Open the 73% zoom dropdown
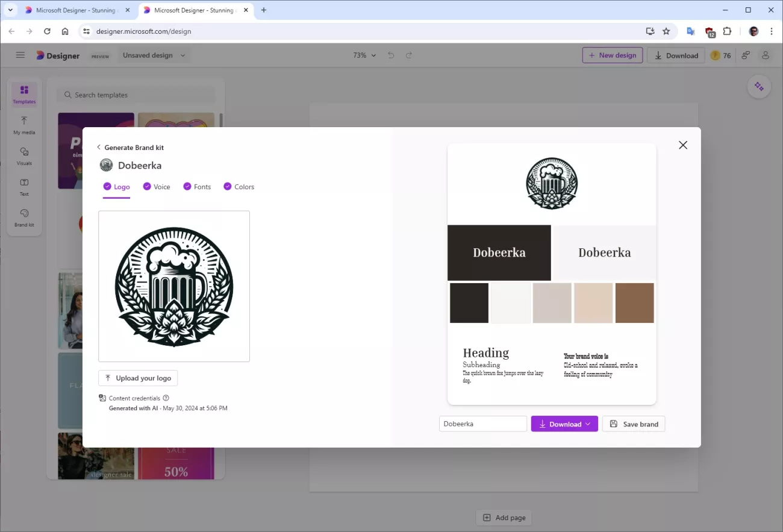The width and height of the screenshot is (783, 532). [364, 55]
